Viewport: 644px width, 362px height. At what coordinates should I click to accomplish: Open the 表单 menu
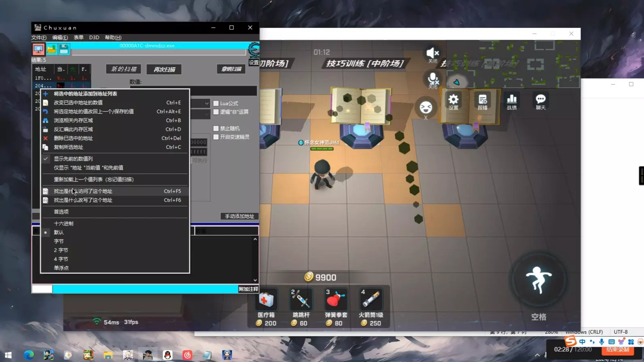pyautogui.click(x=78, y=38)
